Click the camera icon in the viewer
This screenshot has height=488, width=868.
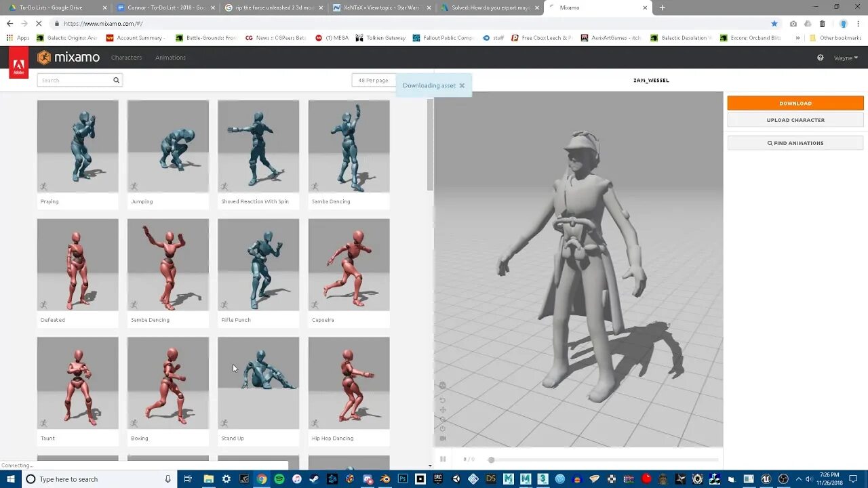[443, 438]
